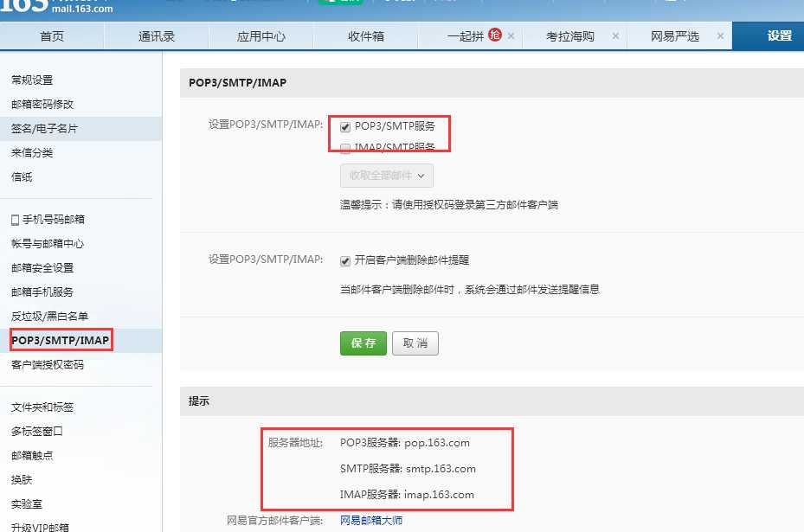Open the 网易邮箱大师 link
Viewport: 804px width, 532px height.
point(371,521)
